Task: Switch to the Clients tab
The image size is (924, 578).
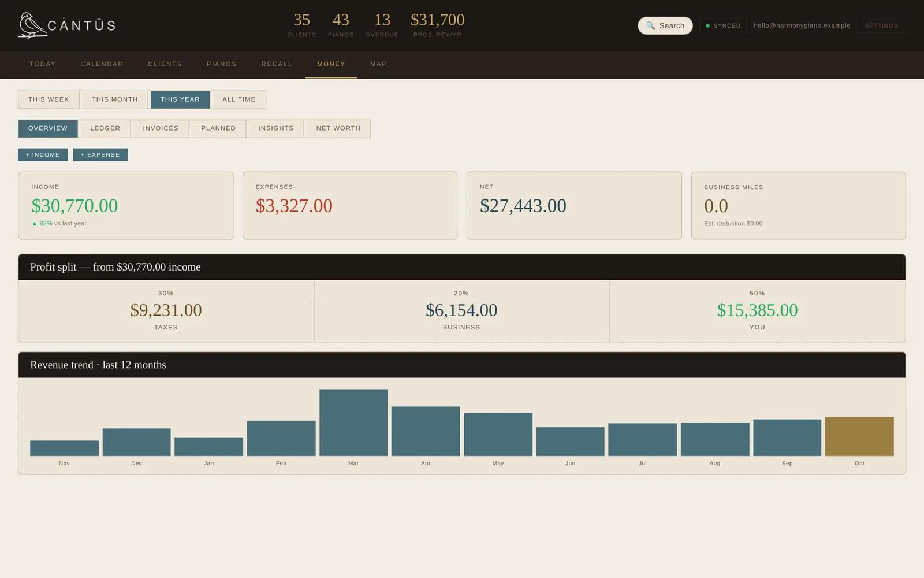Action: click(165, 64)
